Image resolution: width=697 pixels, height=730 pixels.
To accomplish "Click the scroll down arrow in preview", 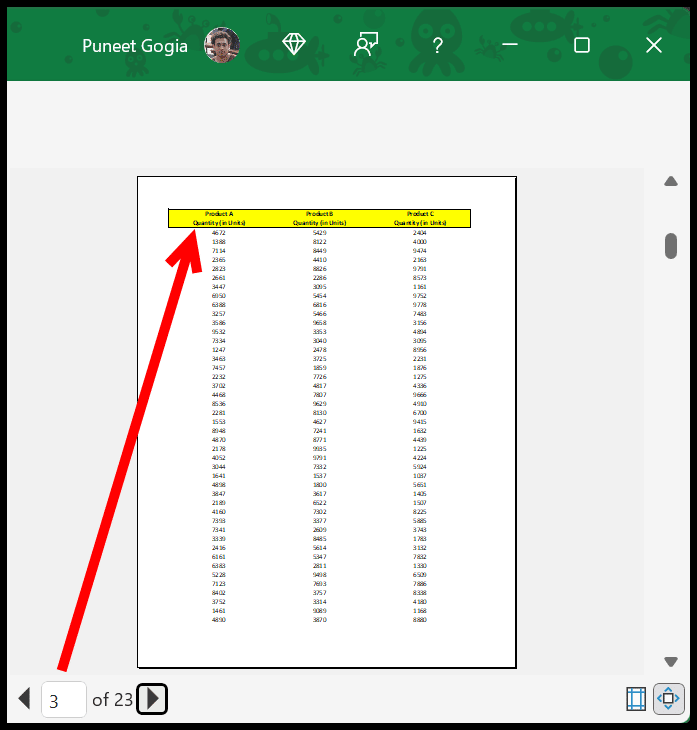I will (x=671, y=662).
